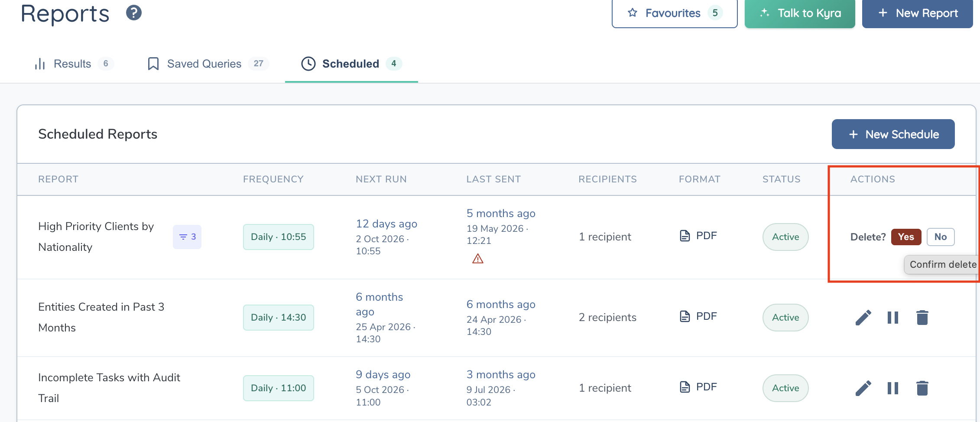Click the PDF format icon for High Priority Clients

point(685,236)
